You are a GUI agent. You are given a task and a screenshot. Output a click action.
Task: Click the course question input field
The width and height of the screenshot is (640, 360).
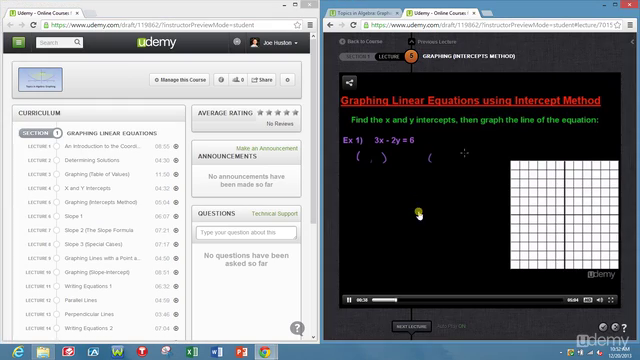tap(246, 233)
